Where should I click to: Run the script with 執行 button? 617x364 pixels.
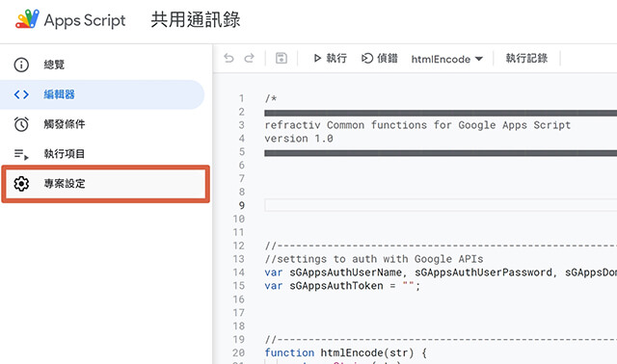tap(330, 58)
